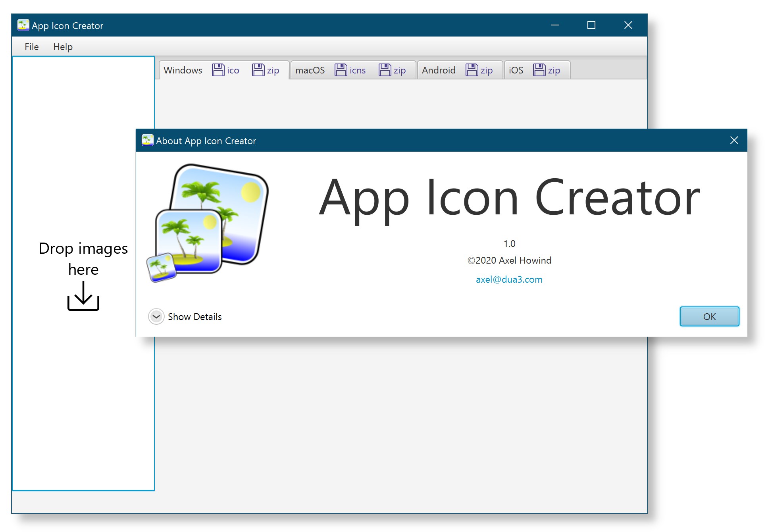The image size is (770, 532).
Task: Save iOS icons as zip
Action: [x=547, y=70]
